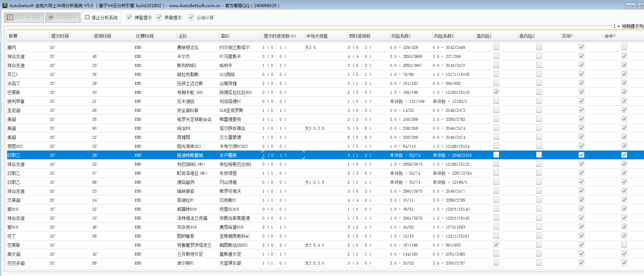Uncheck 高风险1 for the 布朗卡蛇 U20 row
Screen dimensions: 644x276
[x=496, y=92]
